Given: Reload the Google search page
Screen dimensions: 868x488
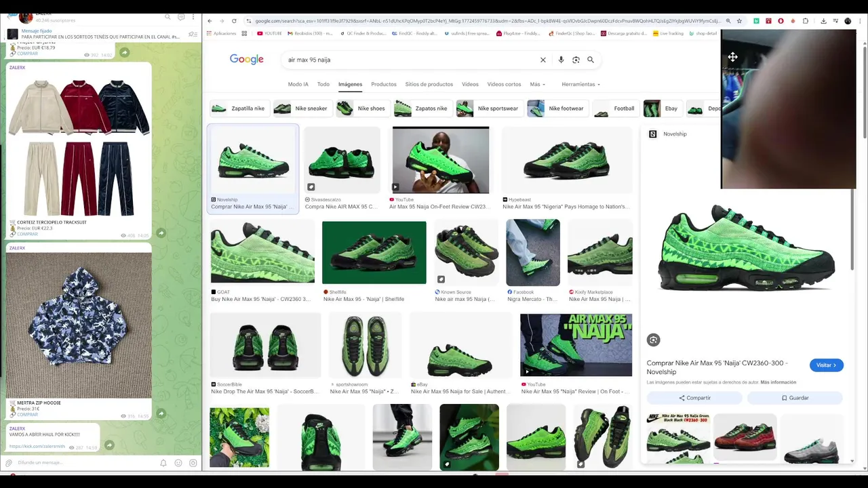Looking at the screenshot, I should [x=234, y=21].
